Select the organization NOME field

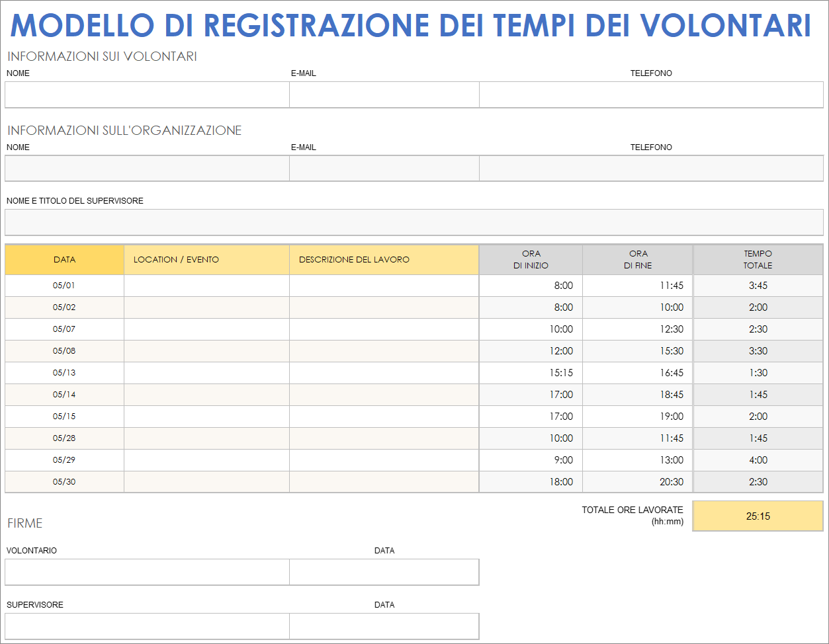146,168
